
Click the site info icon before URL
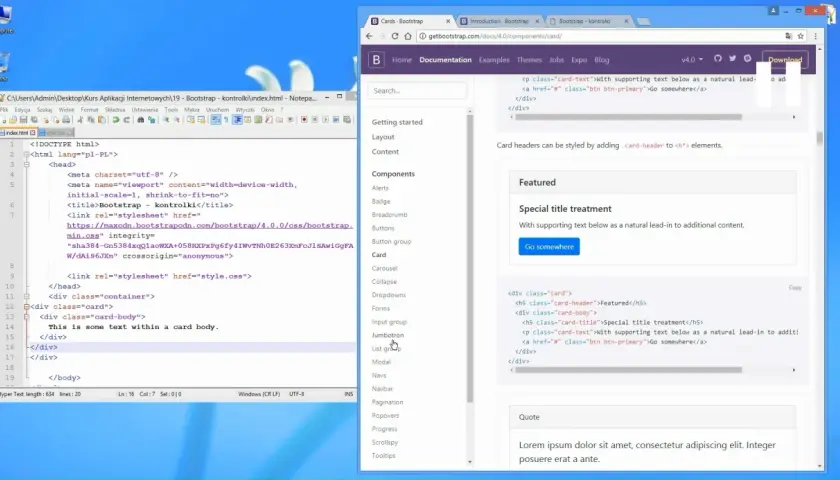pyautogui.click(x=422, y=36)
